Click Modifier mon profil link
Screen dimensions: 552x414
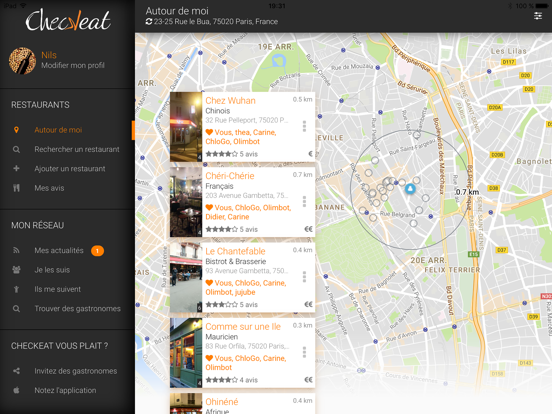point(73,65)
